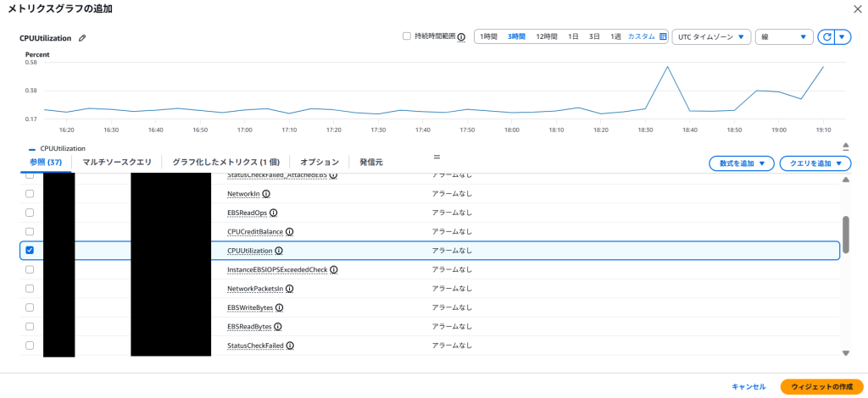
Task: Select the 12時間 time range
Action: point(547,37)
